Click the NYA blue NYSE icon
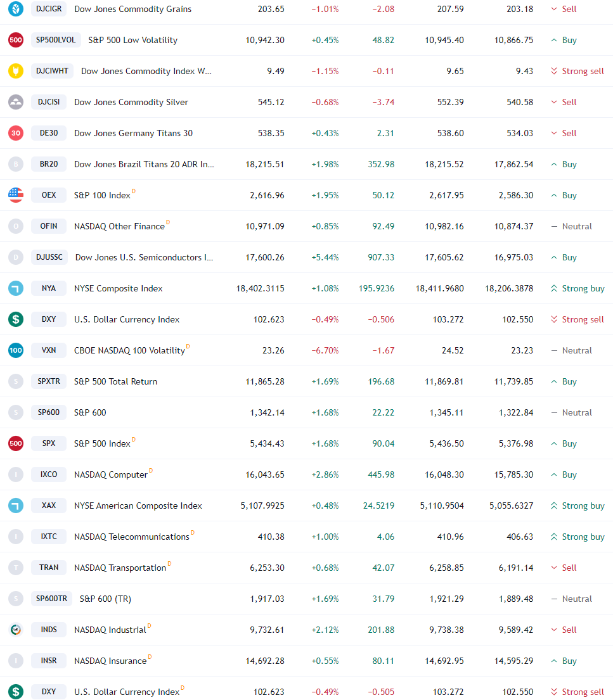The height and width of the screenshot is (700, 613). click(16, 288)
